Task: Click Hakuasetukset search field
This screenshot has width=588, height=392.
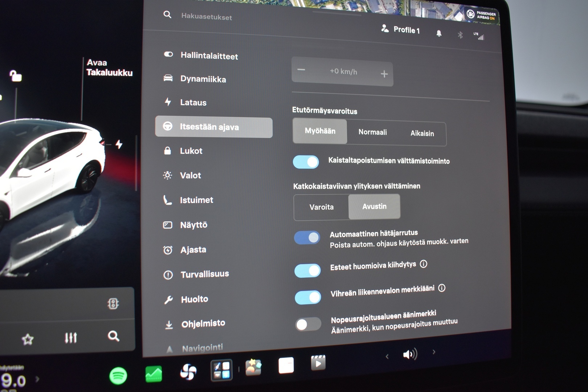Action: click(x=207, y=16)
